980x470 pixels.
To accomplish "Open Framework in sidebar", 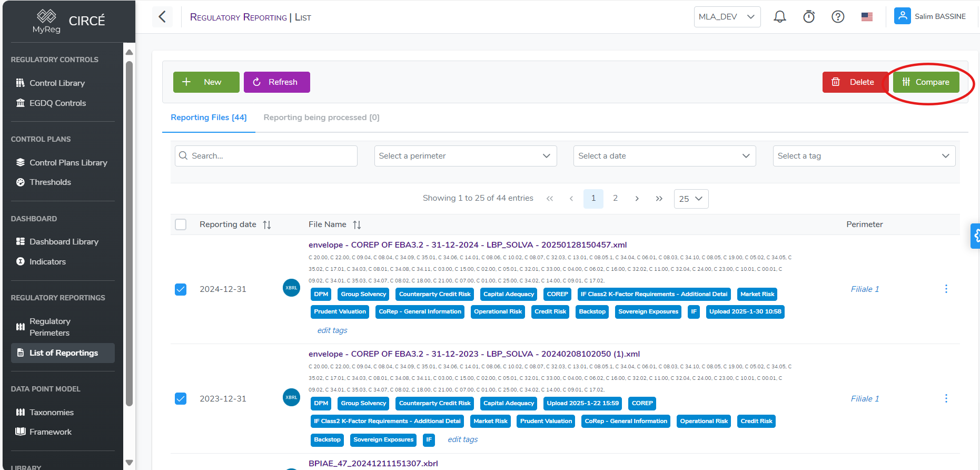I will (50, 432).
